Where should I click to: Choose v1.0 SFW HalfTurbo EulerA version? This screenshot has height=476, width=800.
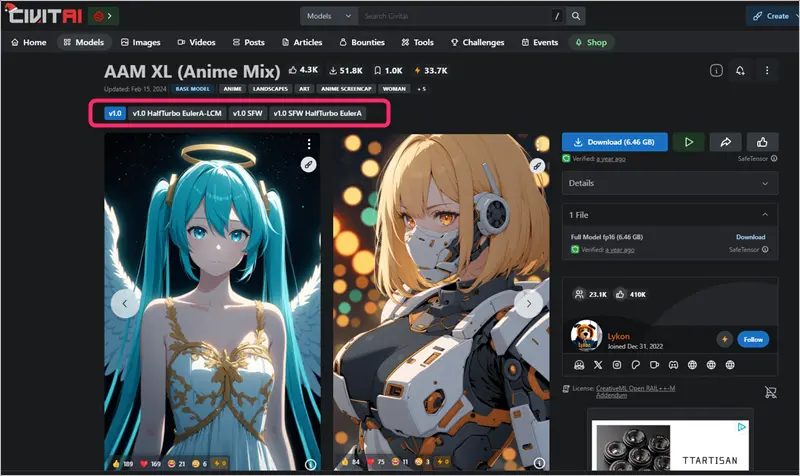(318, 114)
